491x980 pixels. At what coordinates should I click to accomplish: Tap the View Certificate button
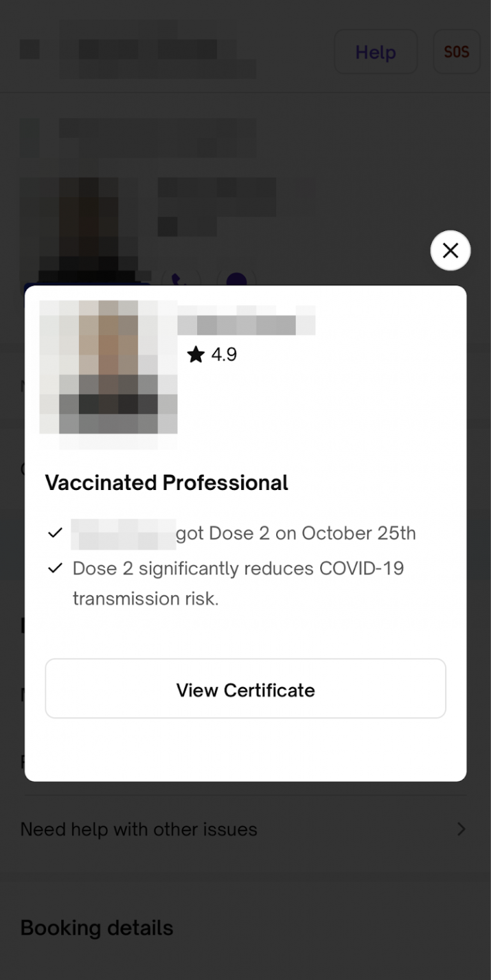(x=246, y=689)
